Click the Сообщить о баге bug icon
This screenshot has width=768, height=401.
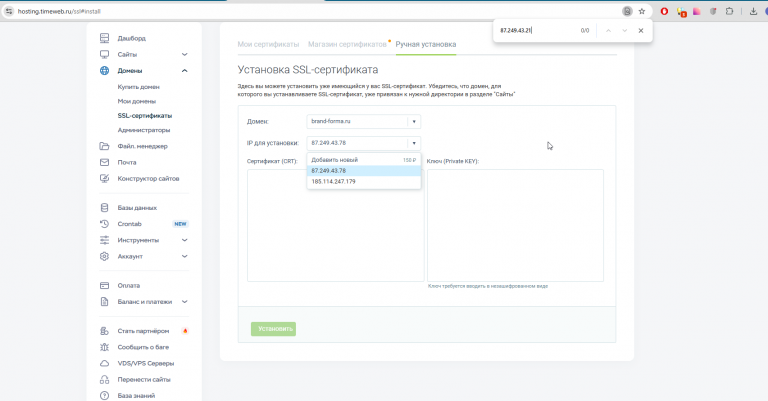tap(104, 347)
